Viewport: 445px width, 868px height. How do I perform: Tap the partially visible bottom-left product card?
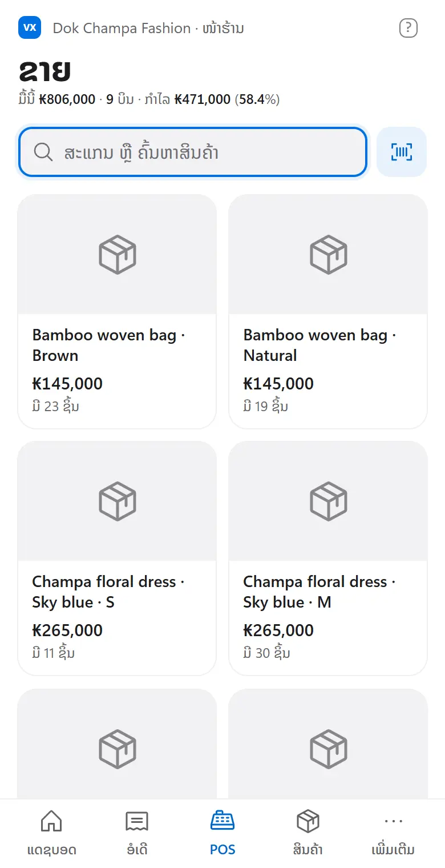click(x=117, y=744)
